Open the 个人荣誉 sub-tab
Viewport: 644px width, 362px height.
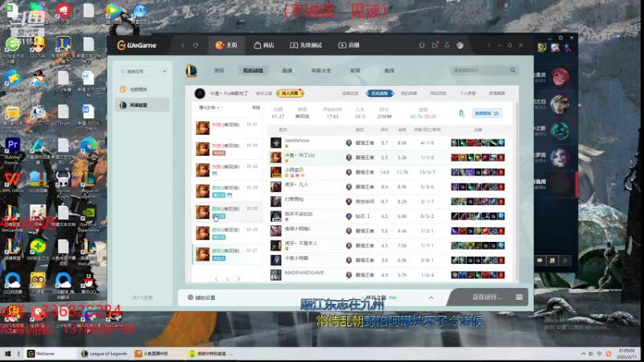468,93
